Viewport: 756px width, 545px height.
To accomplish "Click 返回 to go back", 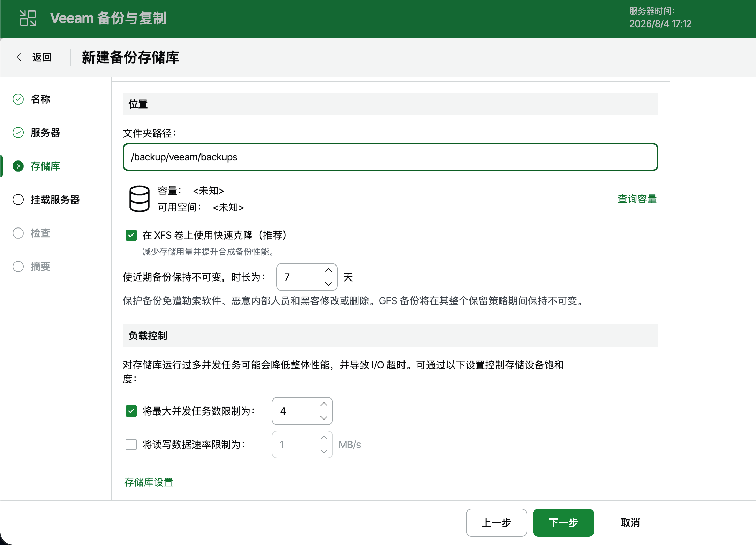I will [x=42, y=57].
